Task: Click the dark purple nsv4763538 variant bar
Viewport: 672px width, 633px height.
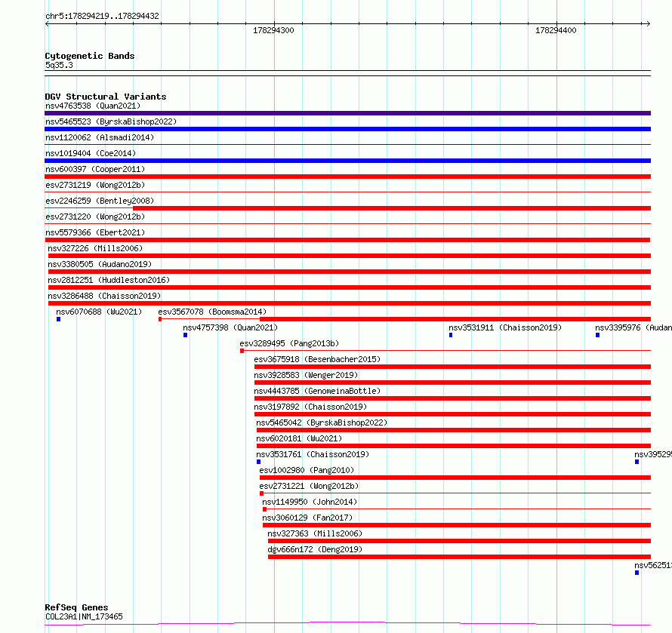Action: 347,113
